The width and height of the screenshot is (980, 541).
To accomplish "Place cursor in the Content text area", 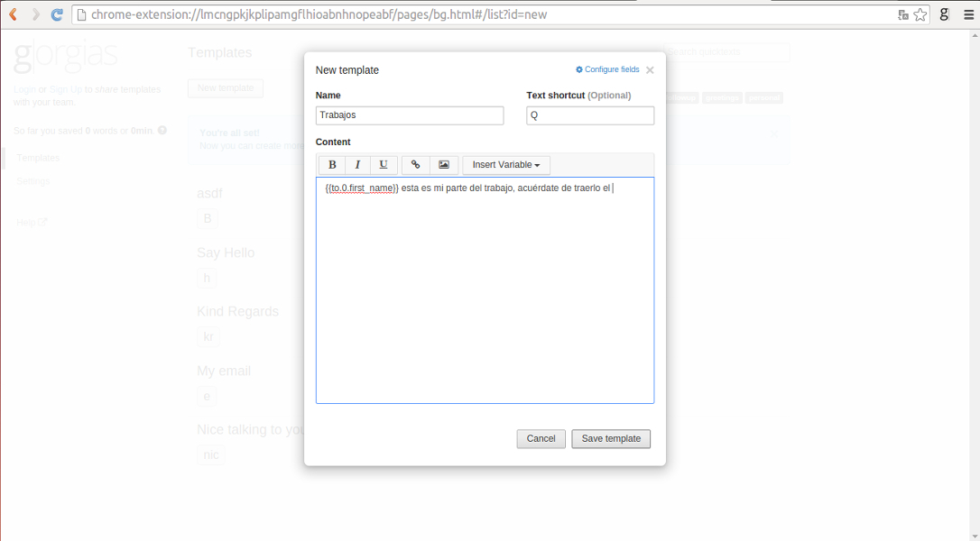I will (x=485, y=298).
